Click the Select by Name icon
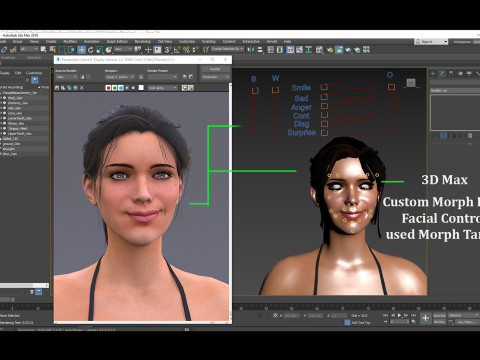The image size is (480, 360). point(53,50)
